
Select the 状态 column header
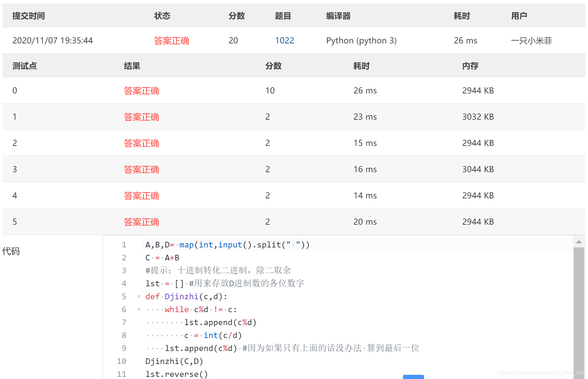[x=162, y=15]
